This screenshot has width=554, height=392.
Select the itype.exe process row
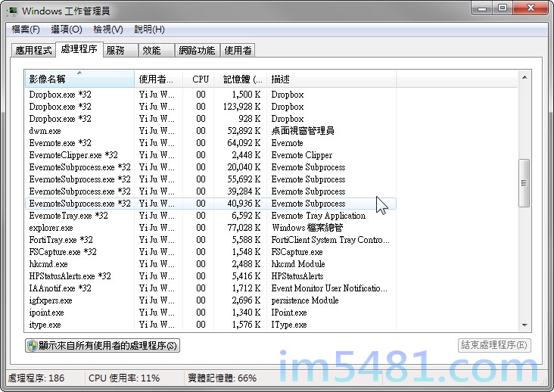pyautogui.click(x=210, y=325)
